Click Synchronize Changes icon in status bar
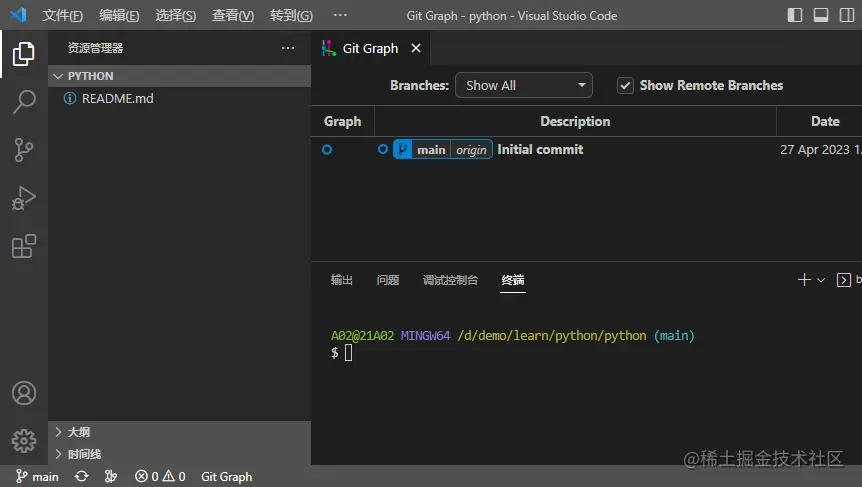Image resolution: width=862 pixels, height=487 pixels. [81, 476]
